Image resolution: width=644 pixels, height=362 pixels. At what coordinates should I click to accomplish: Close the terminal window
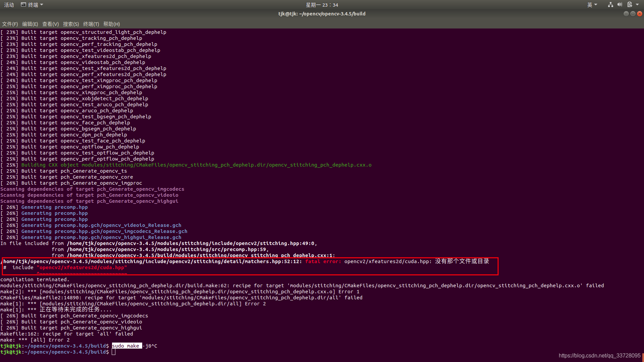click(640, 14)
